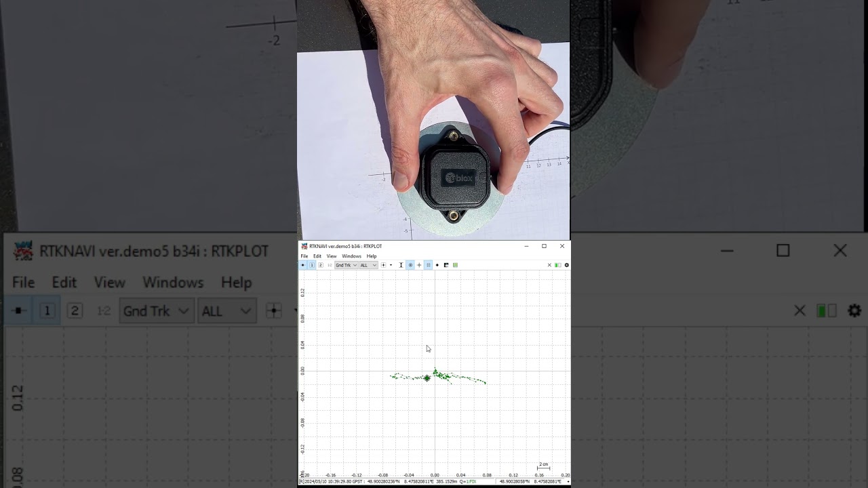Click the black dot point icon
868x488 pixels.
[x=437, y=265]
